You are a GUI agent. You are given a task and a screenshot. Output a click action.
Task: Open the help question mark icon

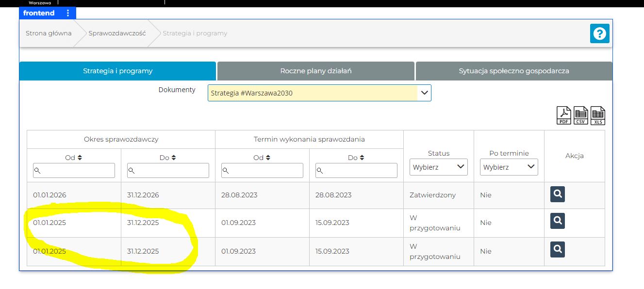pyautogui.click(x=599, y=33)
